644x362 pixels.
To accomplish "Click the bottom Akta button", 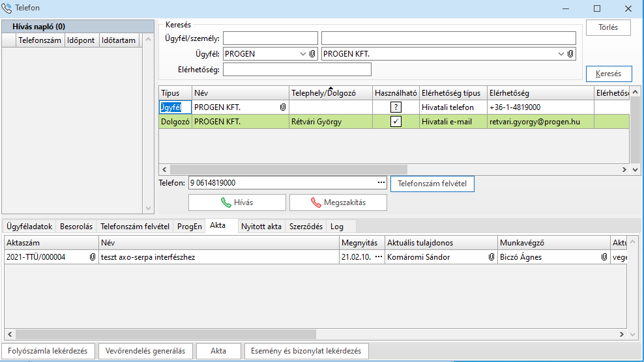I will [x=218, y=352].
